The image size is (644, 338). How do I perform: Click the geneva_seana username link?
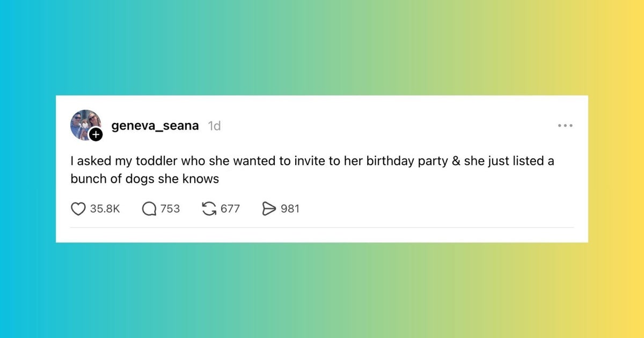(x=155, y=126)
